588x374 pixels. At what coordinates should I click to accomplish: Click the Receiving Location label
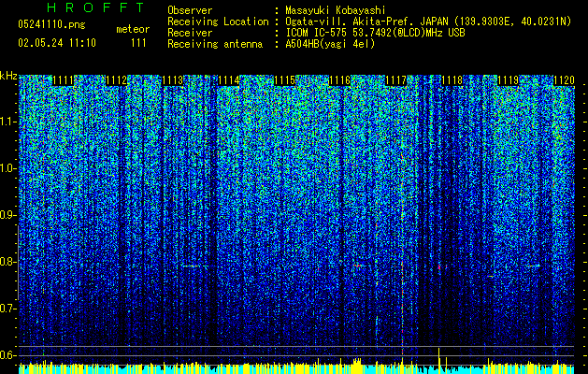point(218,22)
